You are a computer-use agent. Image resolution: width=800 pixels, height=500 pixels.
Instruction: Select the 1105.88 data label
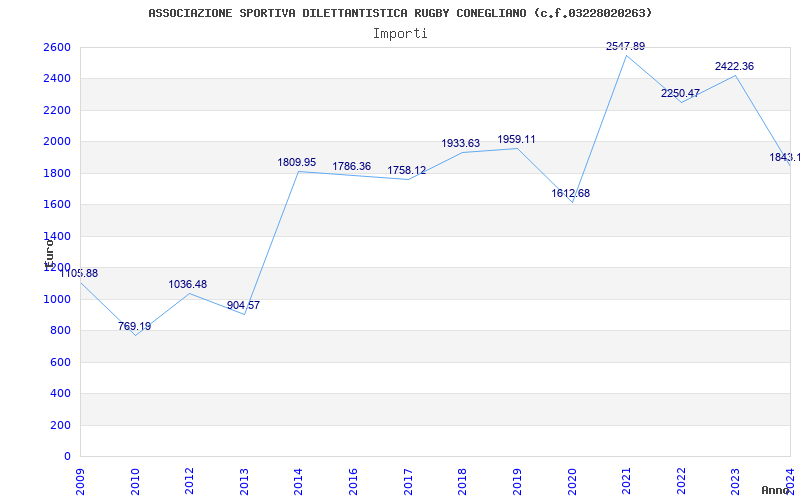[79, 273]
